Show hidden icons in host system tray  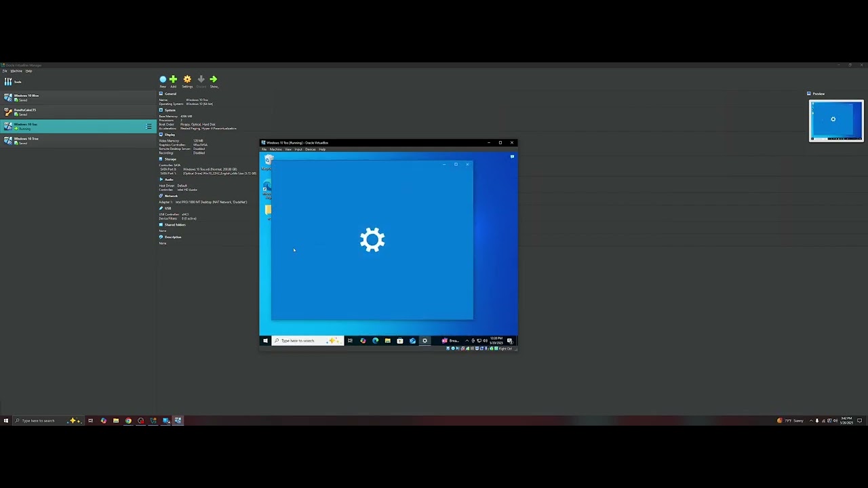(x=811, y=421)
